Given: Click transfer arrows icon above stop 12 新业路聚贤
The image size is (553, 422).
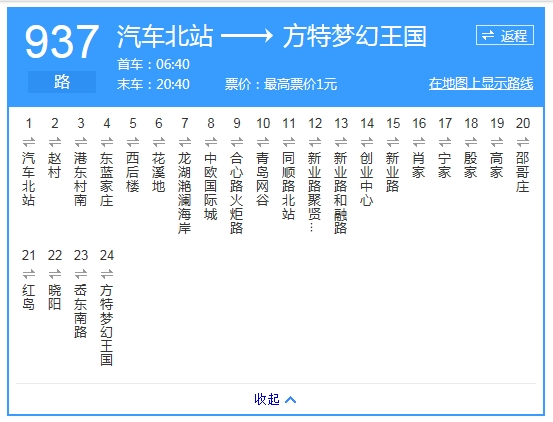Looking at the screenshot, I should coord(315,142).
